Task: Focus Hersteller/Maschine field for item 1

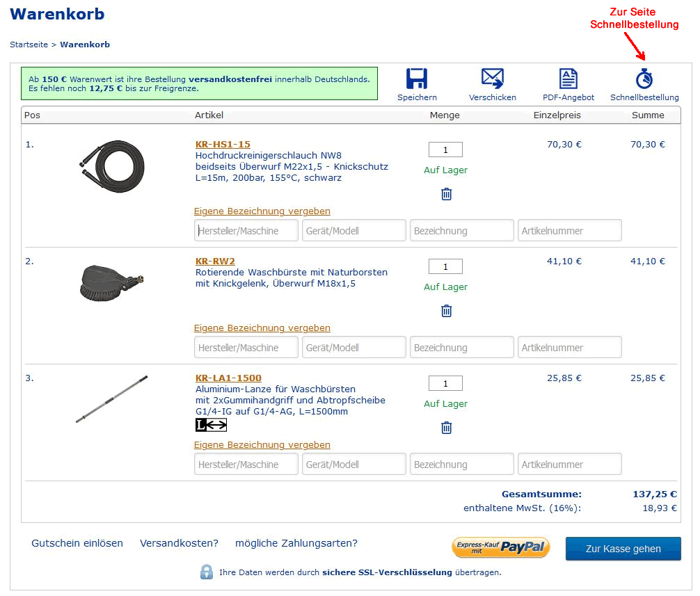Action: coord(246,230)
